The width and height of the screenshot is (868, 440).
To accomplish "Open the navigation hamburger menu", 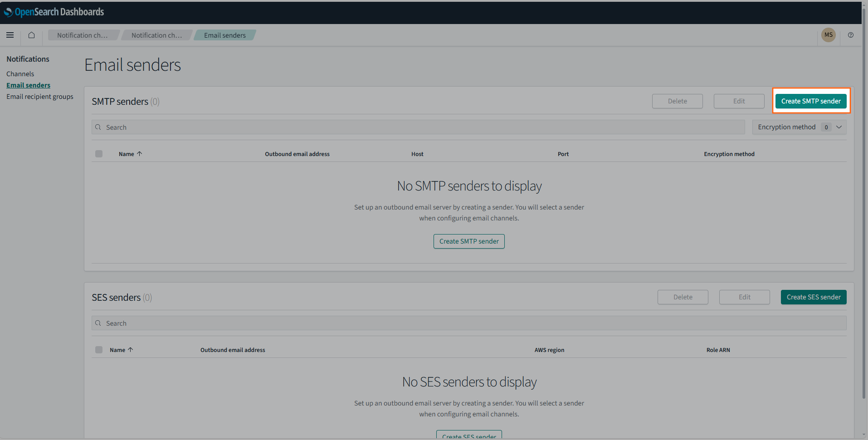I will (x=10, y=35).
